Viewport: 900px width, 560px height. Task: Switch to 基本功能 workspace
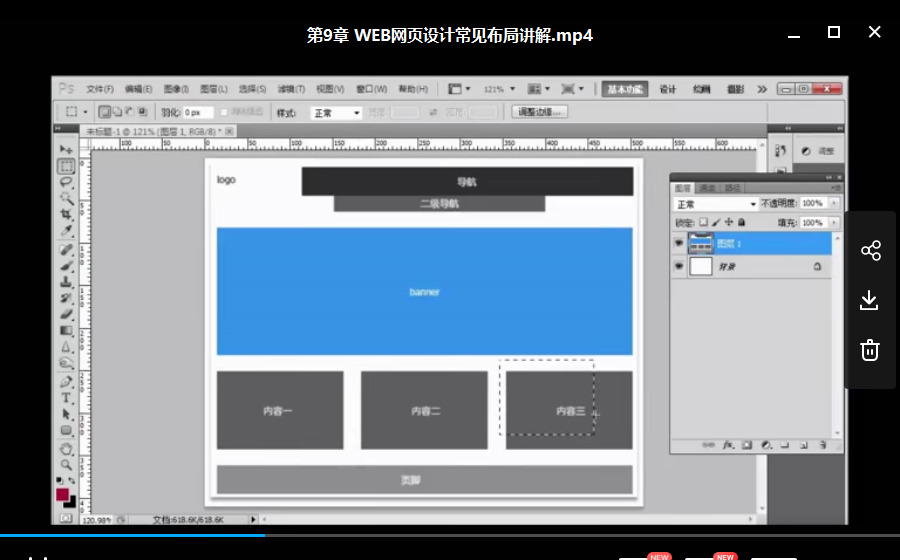(x=625, y=89)
